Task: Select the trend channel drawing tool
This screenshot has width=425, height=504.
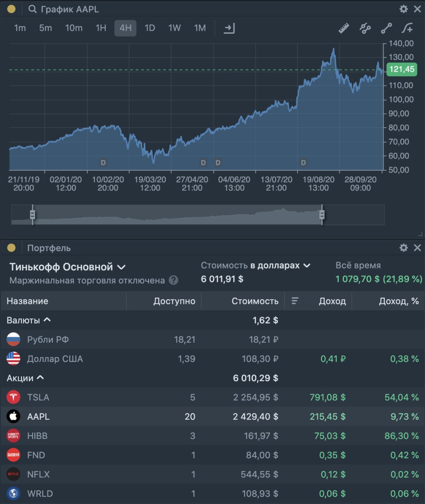Action: pyautogui.click(x=365, y=28)
